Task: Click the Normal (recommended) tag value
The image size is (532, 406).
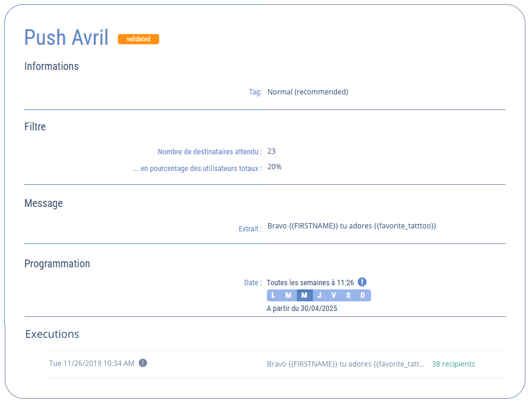Action: pyautogui.click(x=308, y=92)
